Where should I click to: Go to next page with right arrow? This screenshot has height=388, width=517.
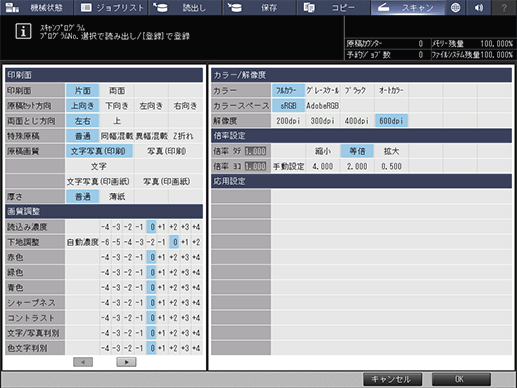pyautogui.click(x=126, y=362)
